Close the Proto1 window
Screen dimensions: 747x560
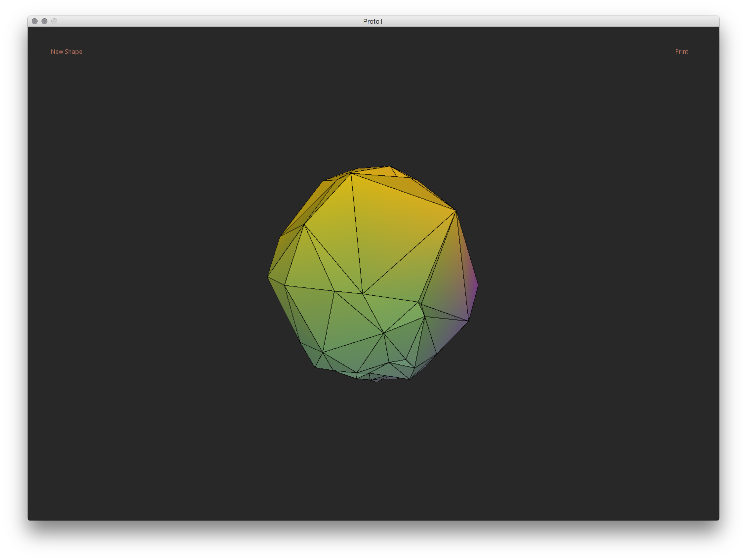(x=34, y=21)
